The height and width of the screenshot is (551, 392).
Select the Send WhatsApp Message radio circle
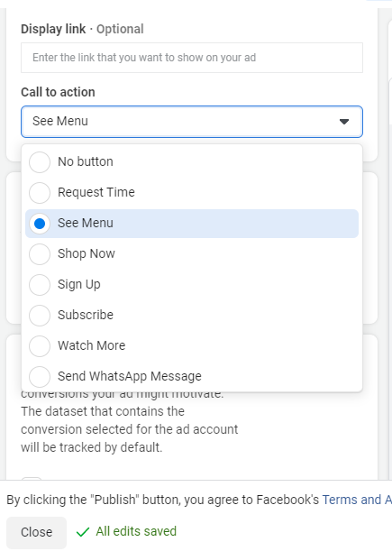click(x=40, y=376)
